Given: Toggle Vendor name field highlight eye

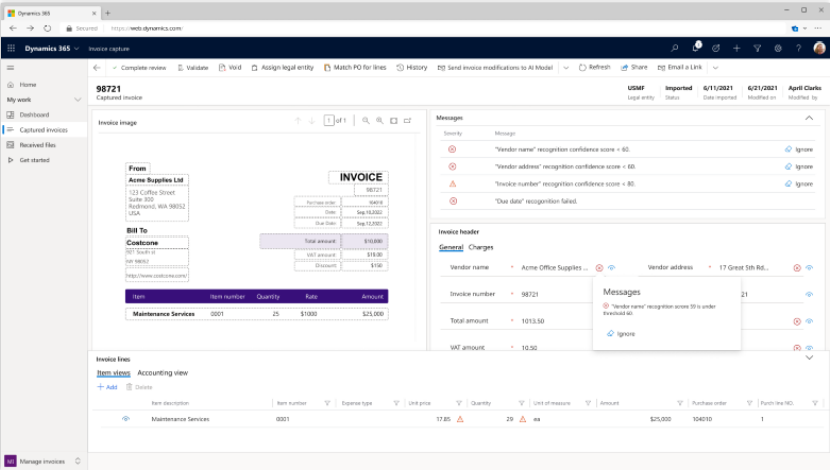Looking at the screenshot, I should point(611,268).
